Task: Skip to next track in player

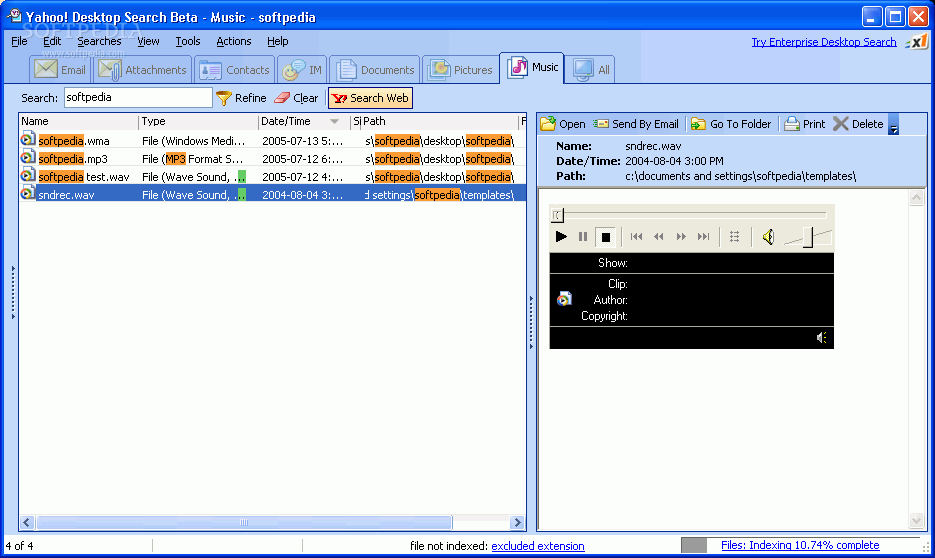Action: click(704, 237)
